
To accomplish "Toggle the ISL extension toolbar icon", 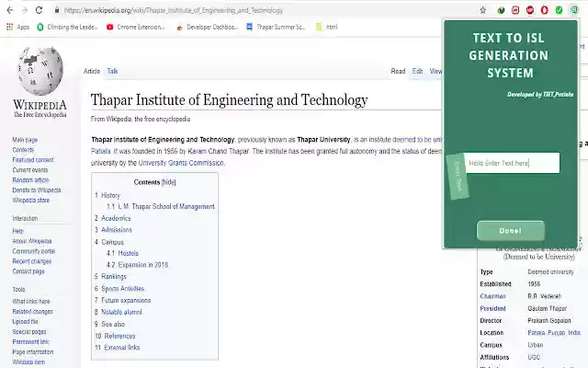I will pos(573,10).
